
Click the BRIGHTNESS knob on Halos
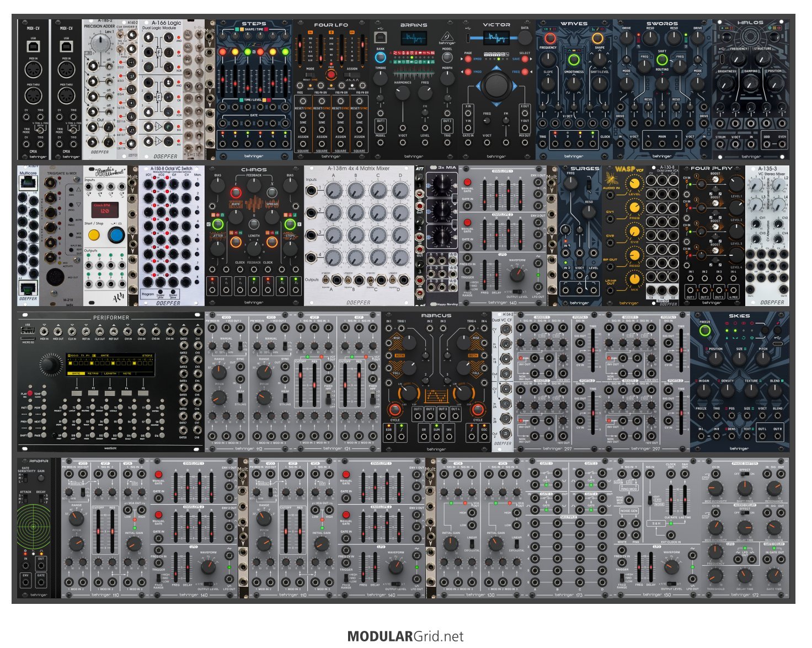point(726,83)
